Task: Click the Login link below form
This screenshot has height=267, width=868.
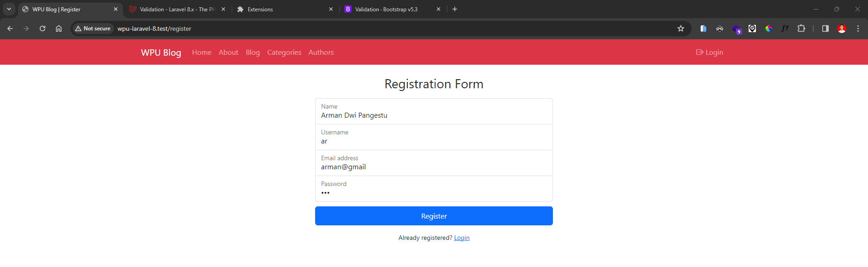Action: [462, 238]
